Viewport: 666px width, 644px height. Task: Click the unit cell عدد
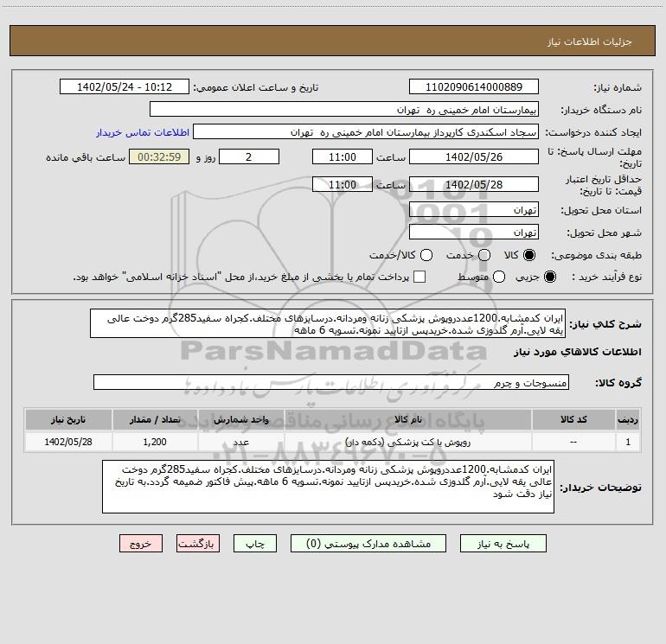(240, 442)
